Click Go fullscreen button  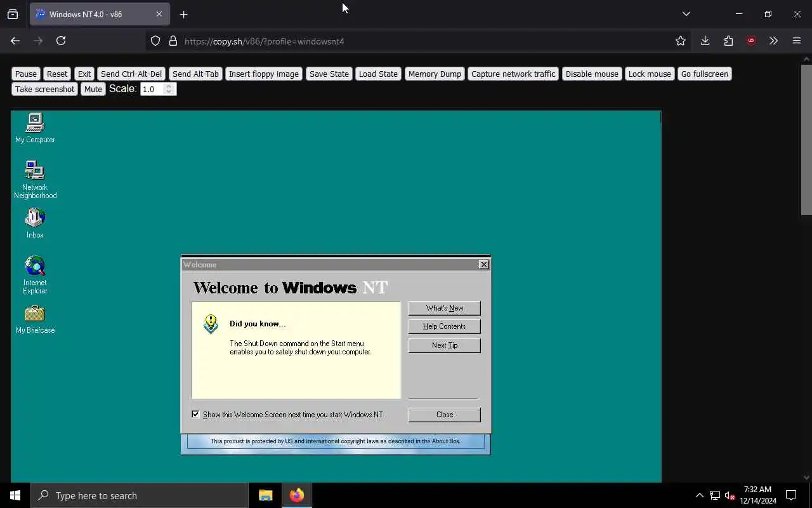(x=705, y=74)
